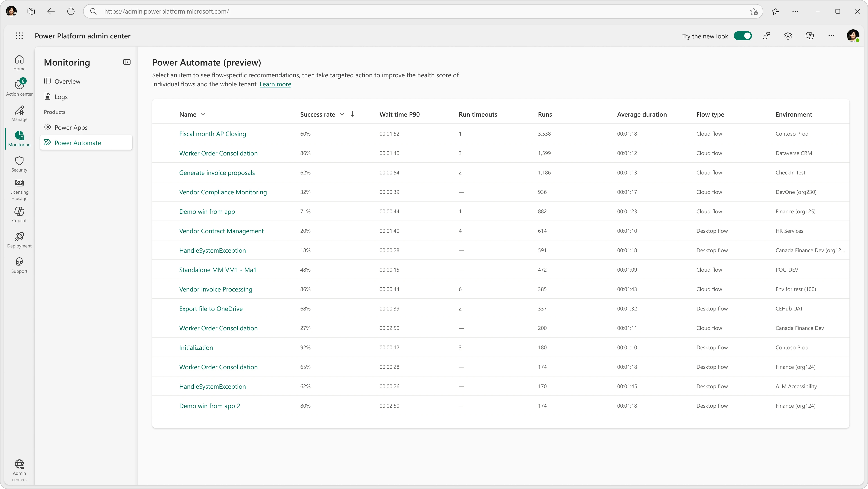The width and height of the screenshot is (868, 489).
Task: Open settings via the gear icon
Action: click(x=788, y=36)
